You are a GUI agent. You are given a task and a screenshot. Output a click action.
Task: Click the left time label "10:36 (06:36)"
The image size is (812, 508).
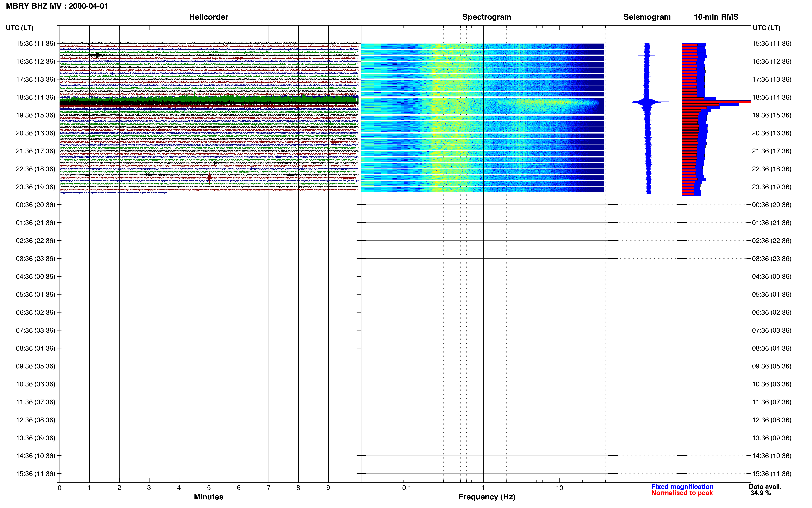36,384
